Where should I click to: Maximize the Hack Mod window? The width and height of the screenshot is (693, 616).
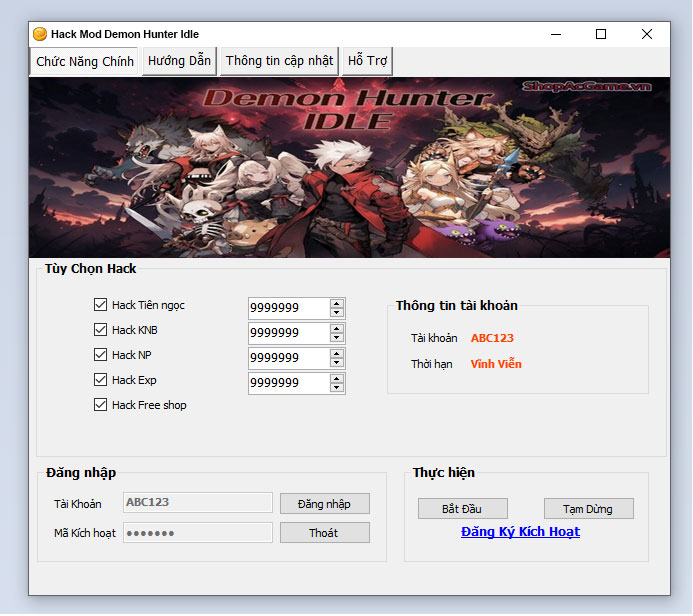pos(601,34)
